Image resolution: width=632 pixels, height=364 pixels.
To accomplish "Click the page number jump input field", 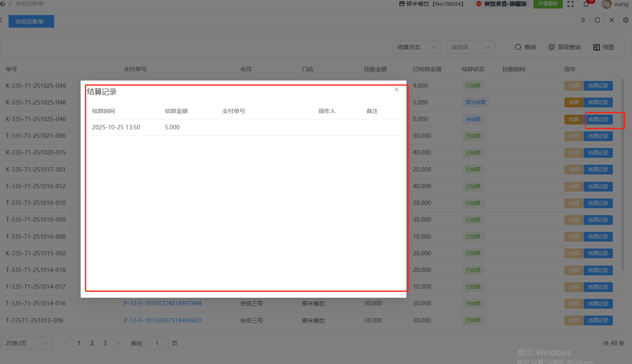I will coord(157,343).
